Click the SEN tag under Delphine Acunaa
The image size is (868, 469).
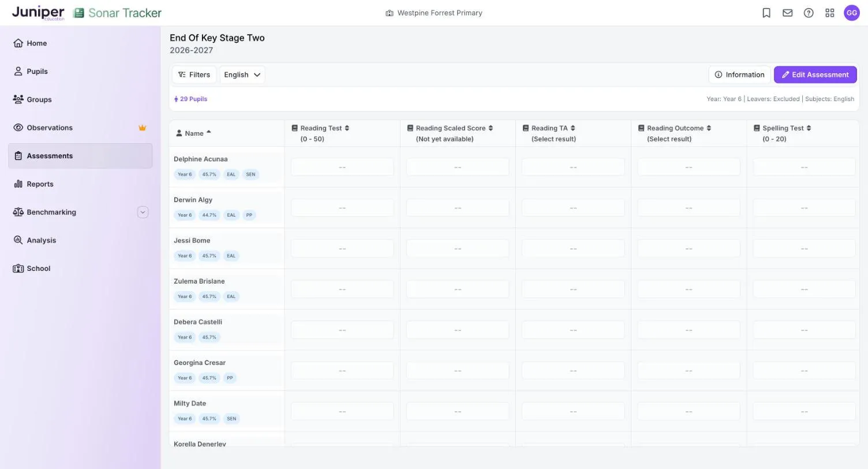point(250,174)
